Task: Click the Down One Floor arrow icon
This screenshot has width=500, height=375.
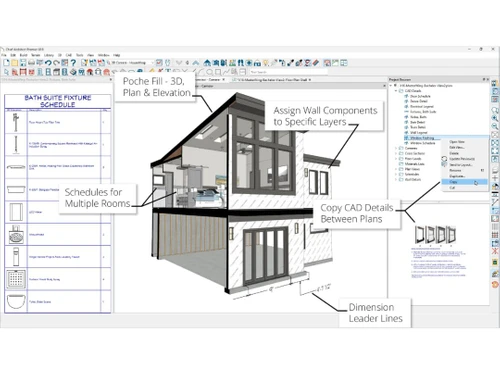Action: [179, 63]
